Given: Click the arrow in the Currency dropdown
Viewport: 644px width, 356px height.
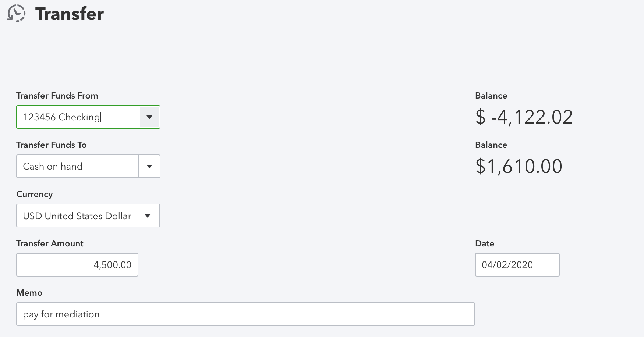Looking at the screenshot, I should [x=148, y=216].
